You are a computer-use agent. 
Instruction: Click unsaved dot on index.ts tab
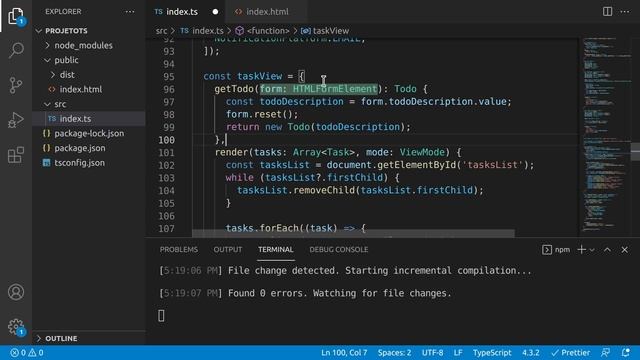(x=215, y=12)
